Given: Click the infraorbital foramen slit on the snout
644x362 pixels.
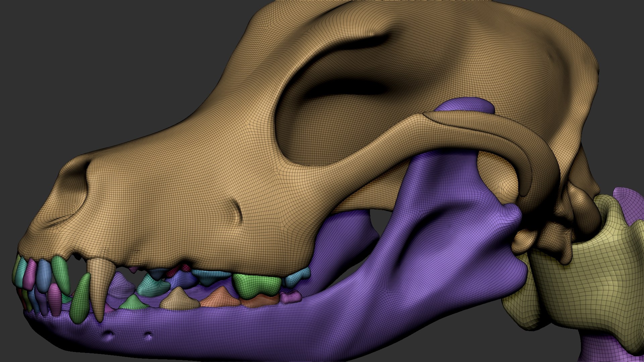Looking at the screenshot, I should [x=237, y=212].
